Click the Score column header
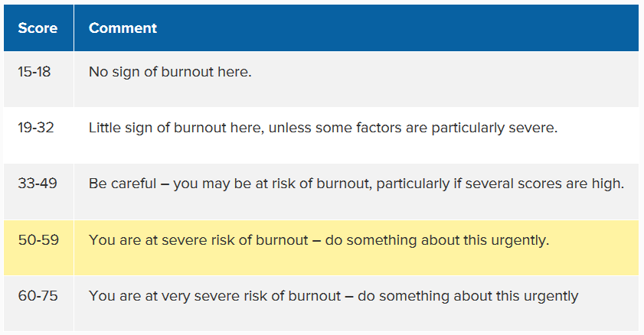Viewport: 644px width, 335px height. (38, 28)
